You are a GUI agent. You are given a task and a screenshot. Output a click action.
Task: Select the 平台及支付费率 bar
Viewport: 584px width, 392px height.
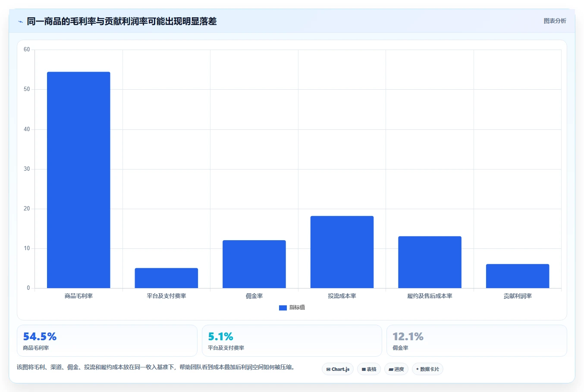click(x=166, y=278)
